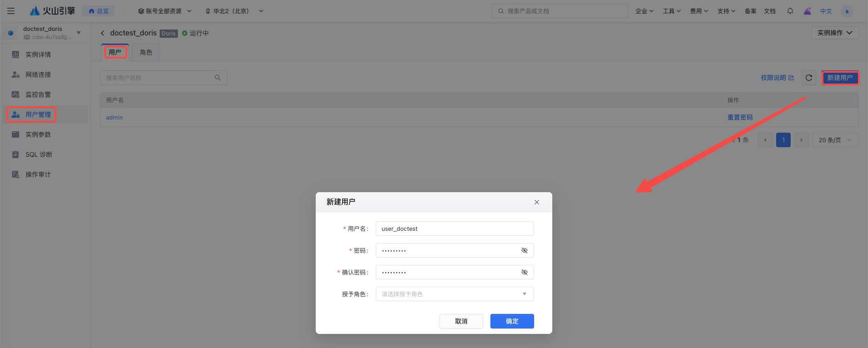Focus the 搜索用户名称 search box

164,78
